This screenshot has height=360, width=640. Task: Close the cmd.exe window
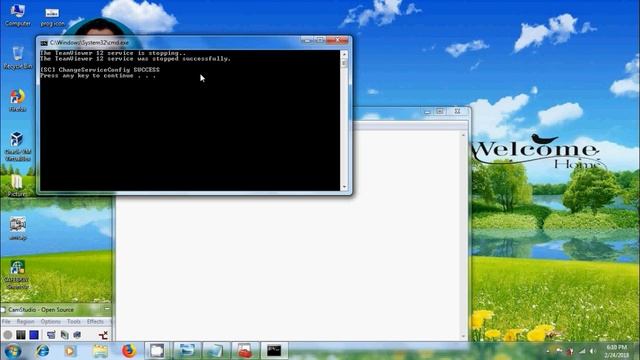click(337, 40)
